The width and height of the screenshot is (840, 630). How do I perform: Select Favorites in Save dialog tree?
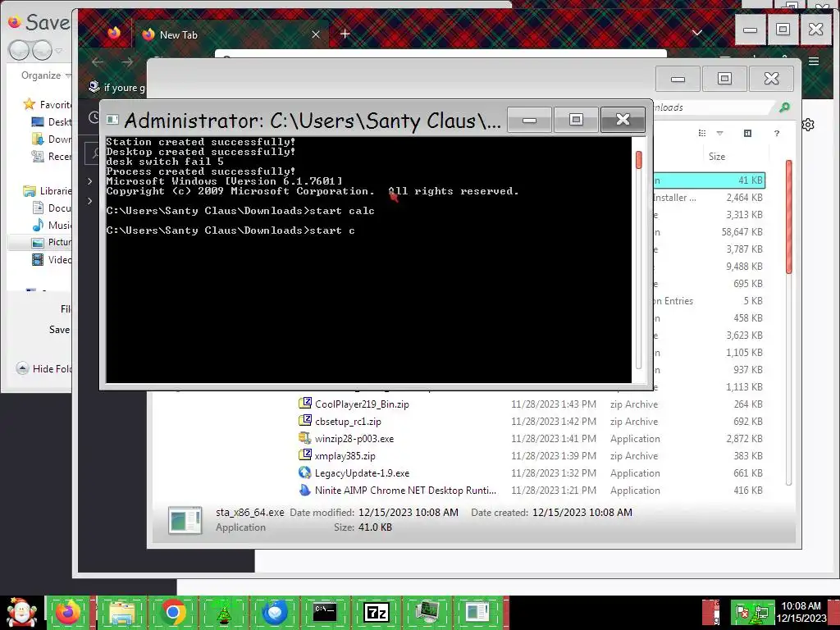pyautogui.click(x=47, y=104)
